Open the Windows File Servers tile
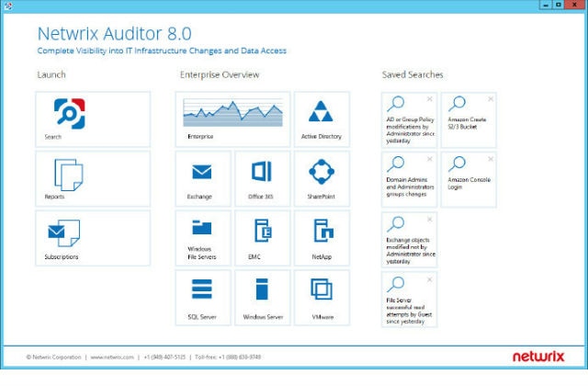Viewport: 588px width, 386px height. pos(203,238)
